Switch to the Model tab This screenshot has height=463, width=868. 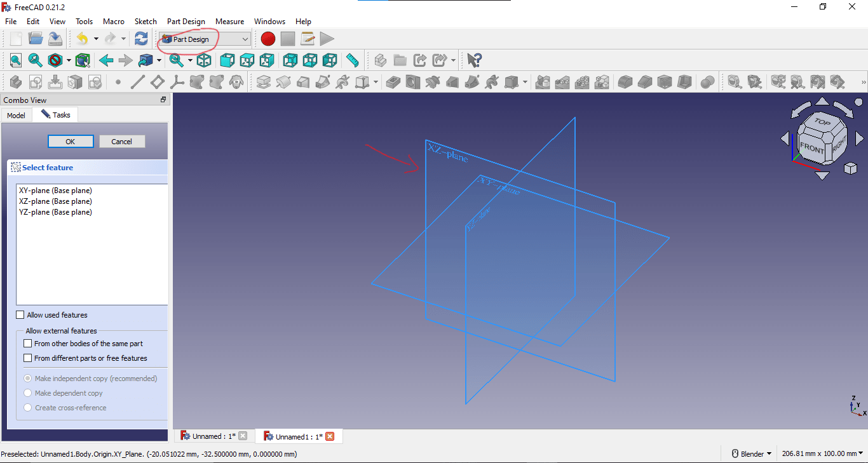coord(16,115)
